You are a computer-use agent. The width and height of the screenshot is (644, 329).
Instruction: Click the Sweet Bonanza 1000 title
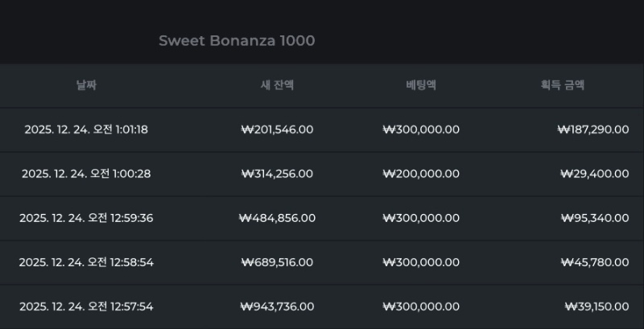(x=237, y=40)
